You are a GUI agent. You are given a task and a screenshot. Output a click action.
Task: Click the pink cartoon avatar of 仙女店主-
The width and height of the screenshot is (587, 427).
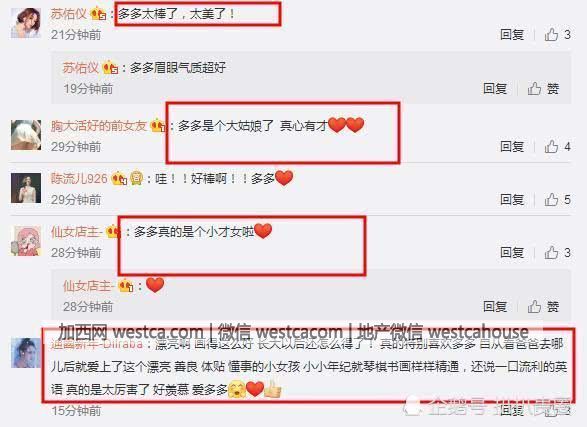[26, 241]
